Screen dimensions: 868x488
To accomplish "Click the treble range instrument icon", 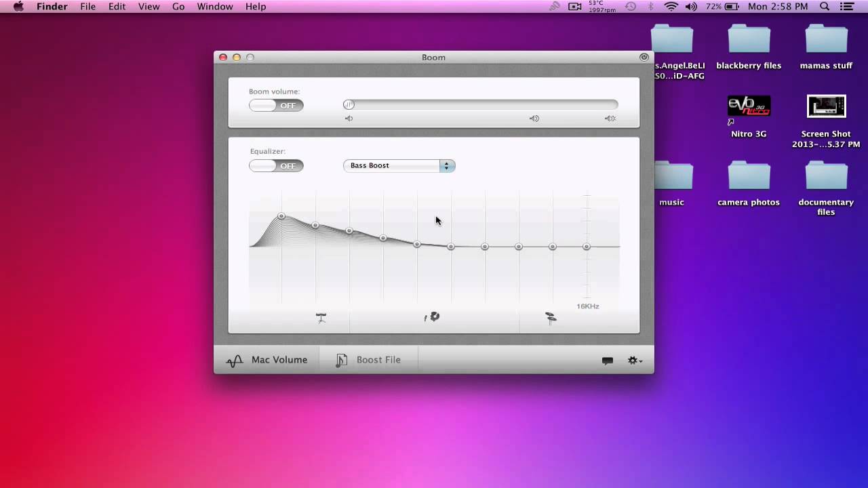I will pyautogui.click(x=551, y=318).
